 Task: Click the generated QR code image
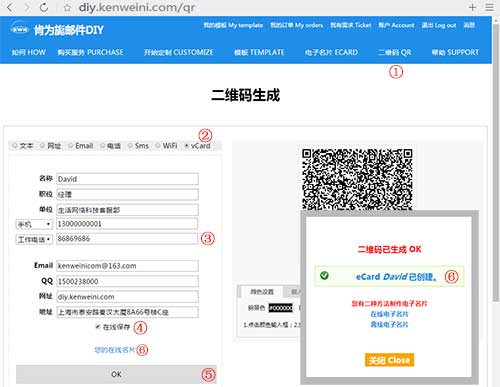coord(357,179)
